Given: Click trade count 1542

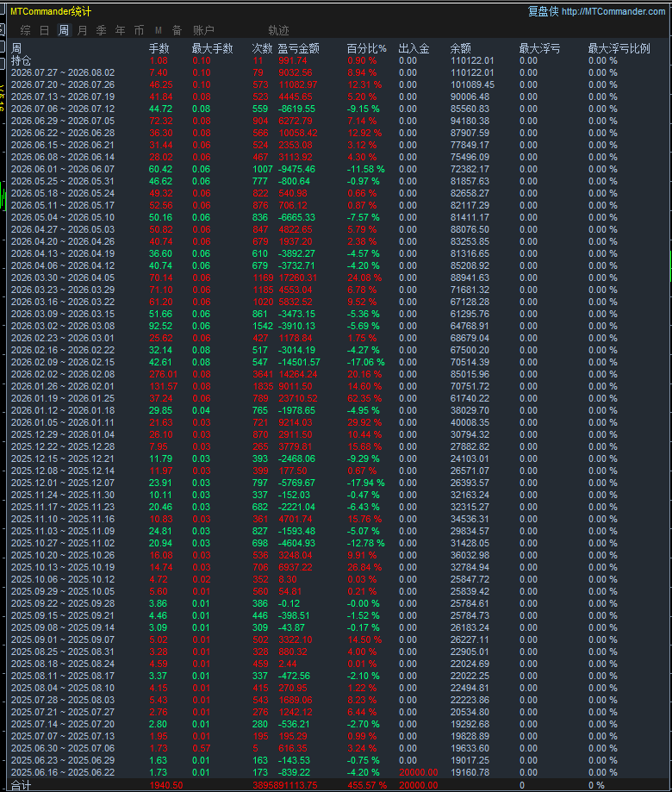Looking at the screenshot, I should [263, 326].
